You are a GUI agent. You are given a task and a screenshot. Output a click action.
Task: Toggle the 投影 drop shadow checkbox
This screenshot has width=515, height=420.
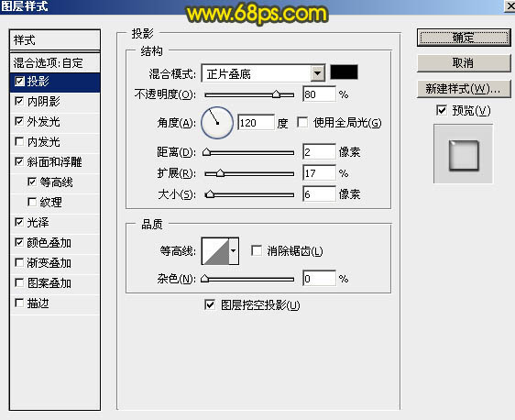(19, 82)
